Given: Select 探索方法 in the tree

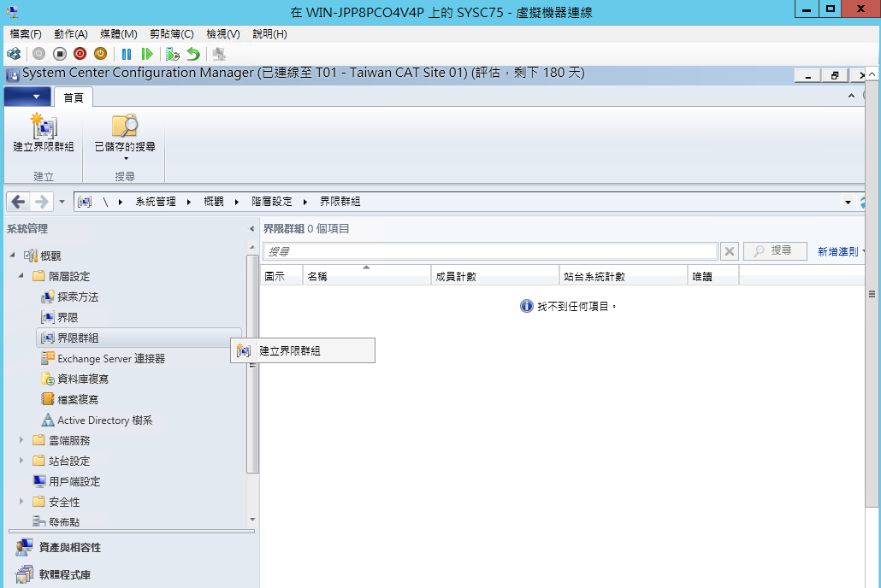Looking at the screenshot, I should click(69, 297).
